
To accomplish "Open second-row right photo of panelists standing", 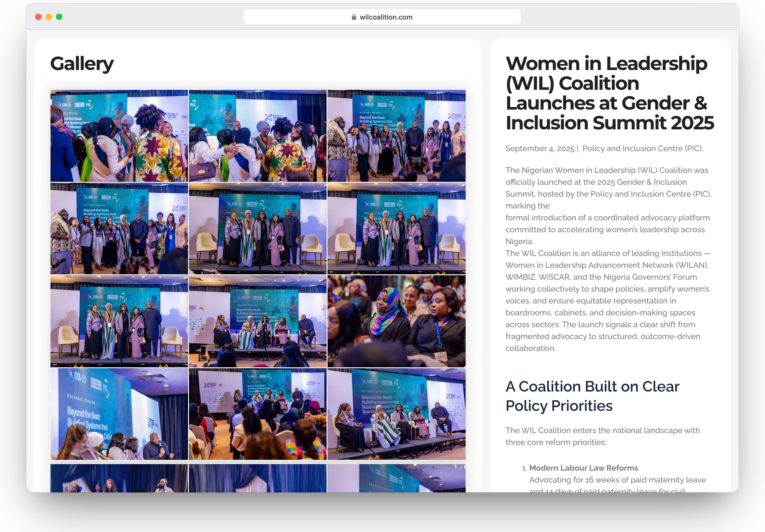I will click(397, 228).
